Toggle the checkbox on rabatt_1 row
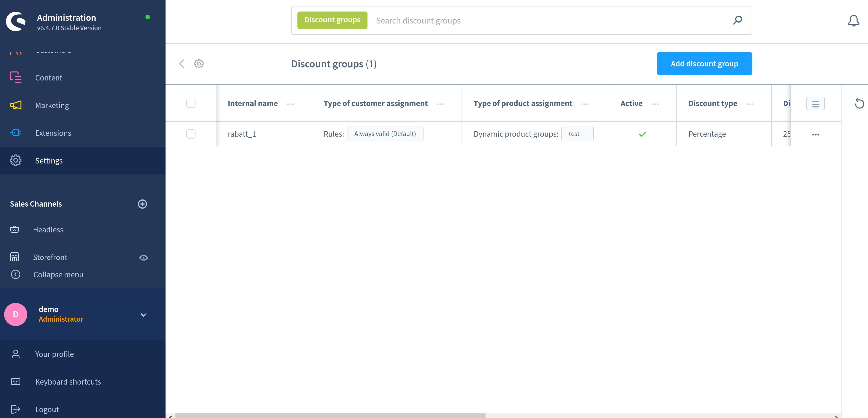Image resolution: width=868 pixels, height=418 pixels. 191,133
